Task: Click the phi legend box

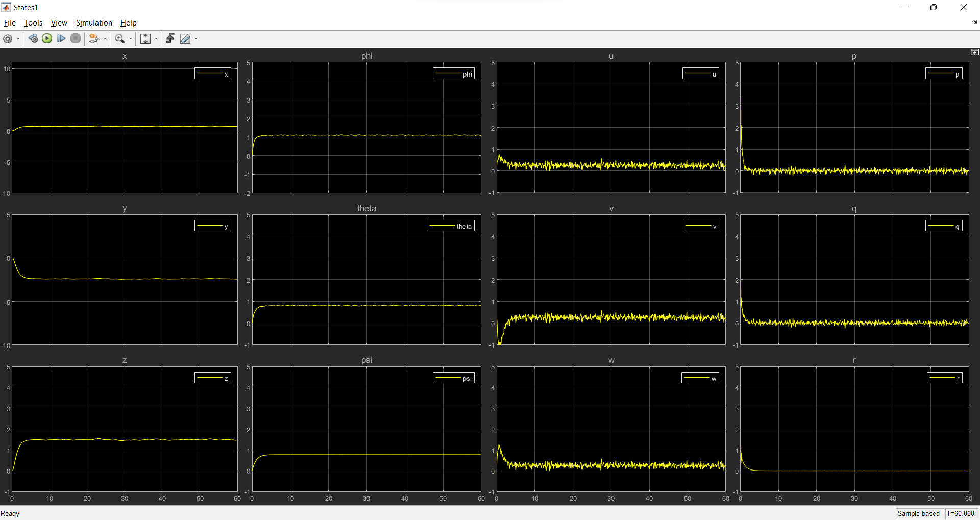Action: tap(454, 74)
